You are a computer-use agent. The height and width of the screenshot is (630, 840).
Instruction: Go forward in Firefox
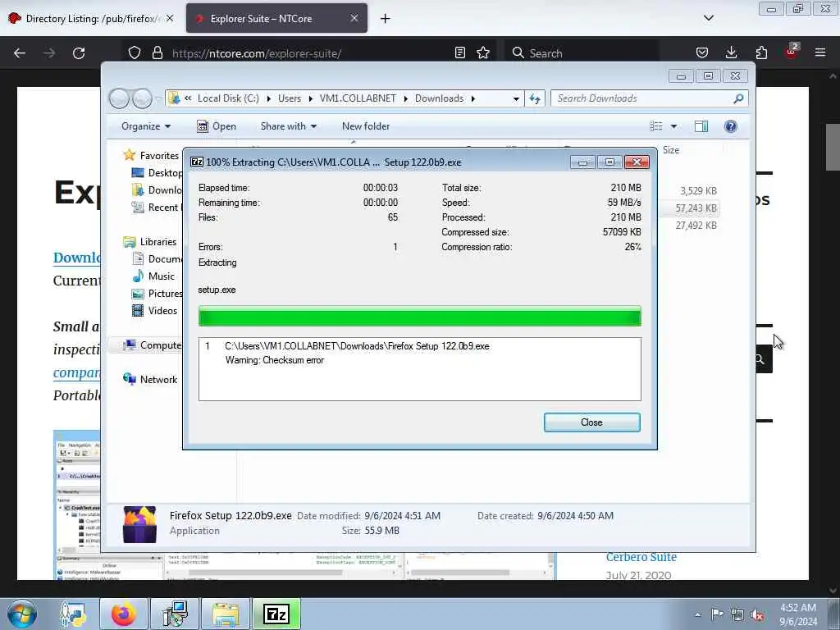[x=49, y=53]
